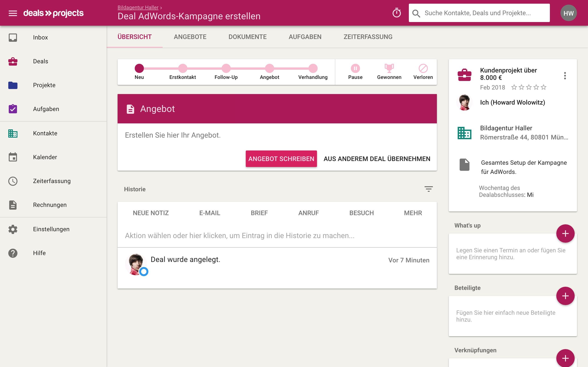Click the hamburger menu icon

13,13
